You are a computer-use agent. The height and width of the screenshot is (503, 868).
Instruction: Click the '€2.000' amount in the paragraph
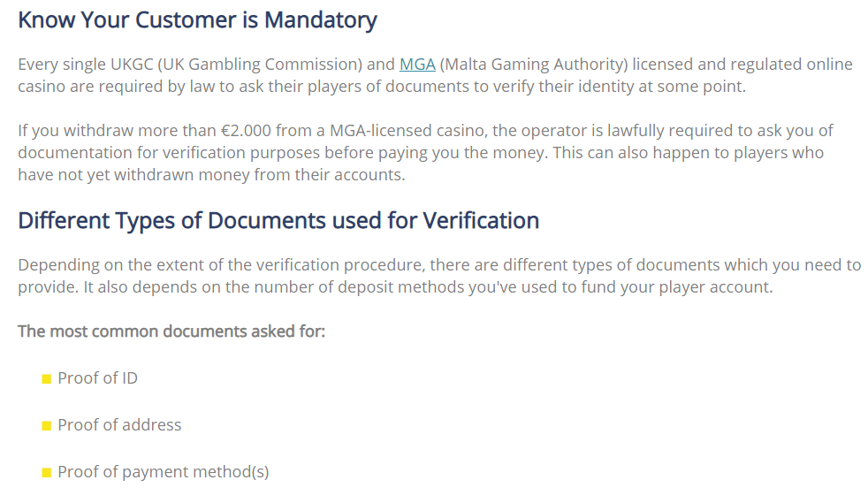[x=246, y=131]
